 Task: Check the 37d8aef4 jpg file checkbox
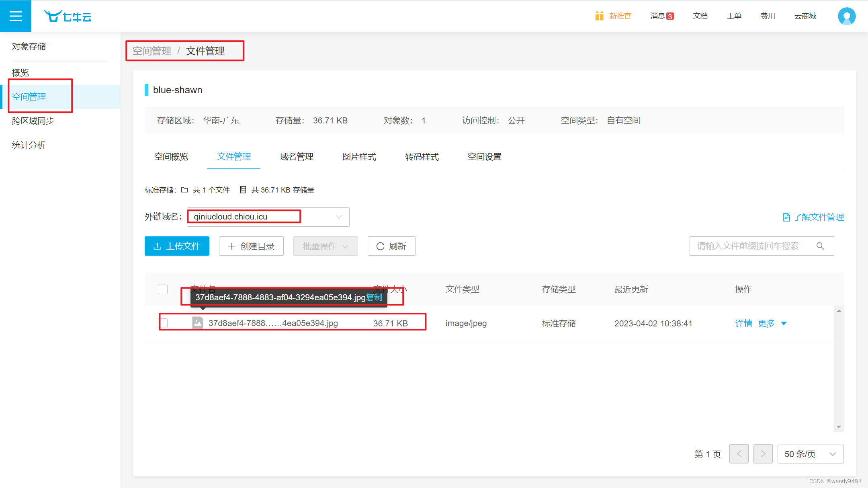coord(164,323)
